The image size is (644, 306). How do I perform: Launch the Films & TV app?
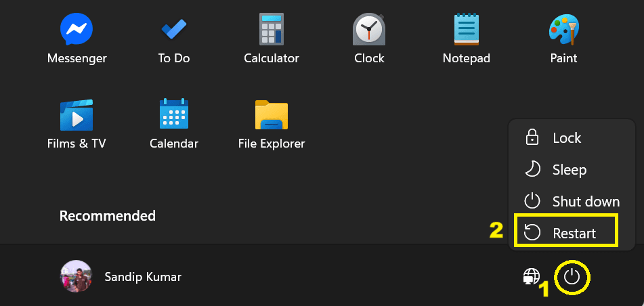(77, 124)
